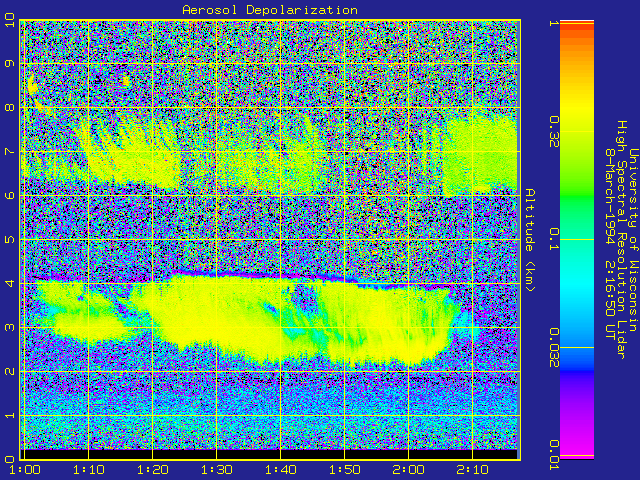The width and height of the screenshot is (640, 480).
Task: Click the 2:00 time axis label
Action: tap(408, 470)
